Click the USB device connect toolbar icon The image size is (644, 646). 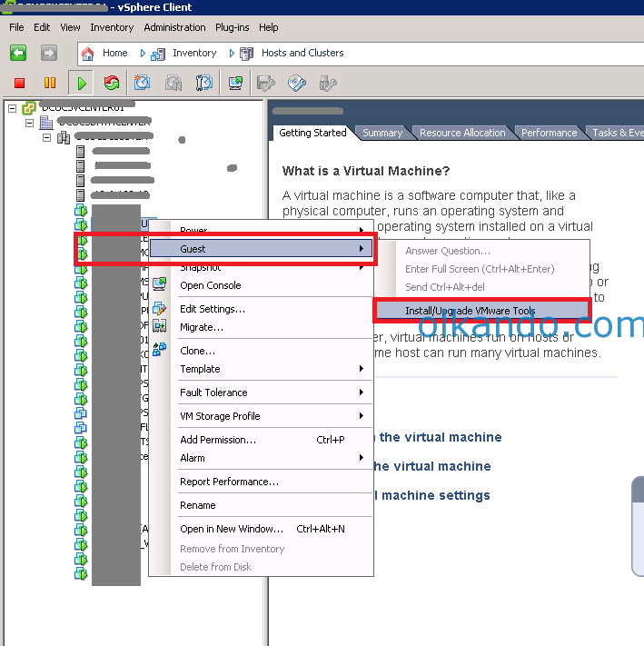pyautogui.click(x=328, y=83)
